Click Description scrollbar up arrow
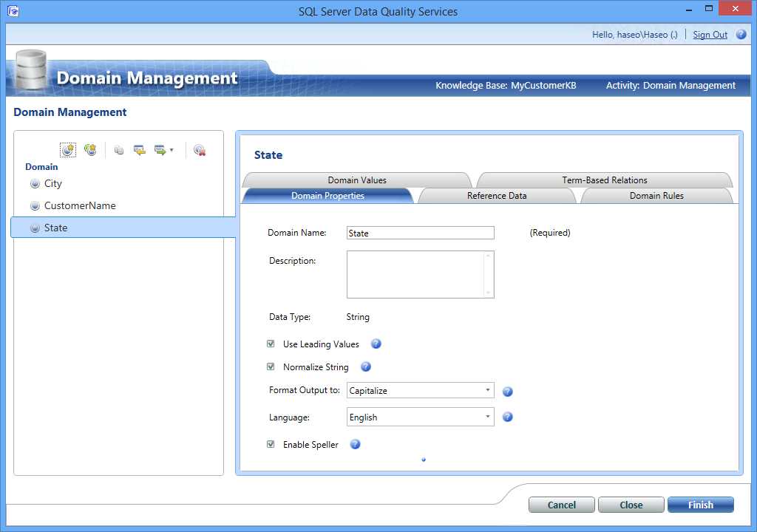The width and height of the screenshot is (757, 532). pyautogui.click(x=488, y=256)
